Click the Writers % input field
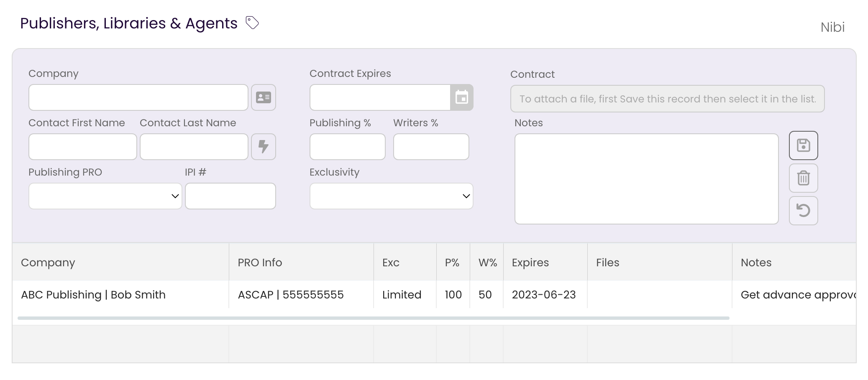This screenshot has height=380, width=868. (431, 147)
